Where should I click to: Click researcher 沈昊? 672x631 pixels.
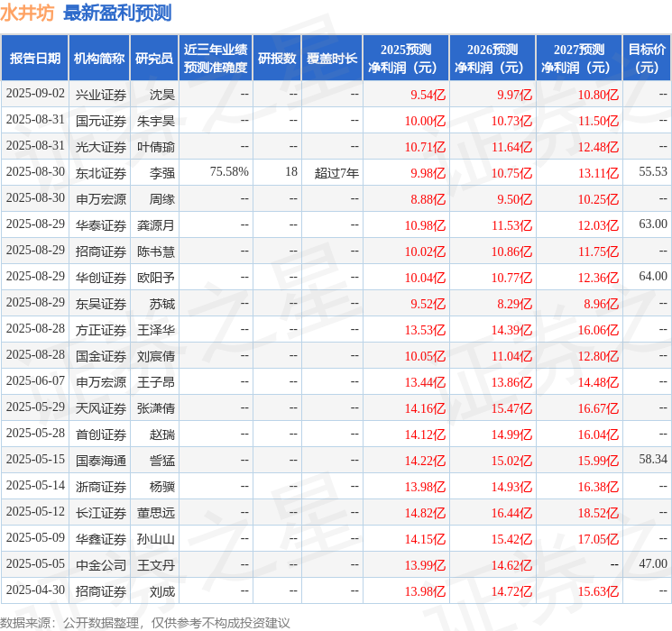click(162, 95)
